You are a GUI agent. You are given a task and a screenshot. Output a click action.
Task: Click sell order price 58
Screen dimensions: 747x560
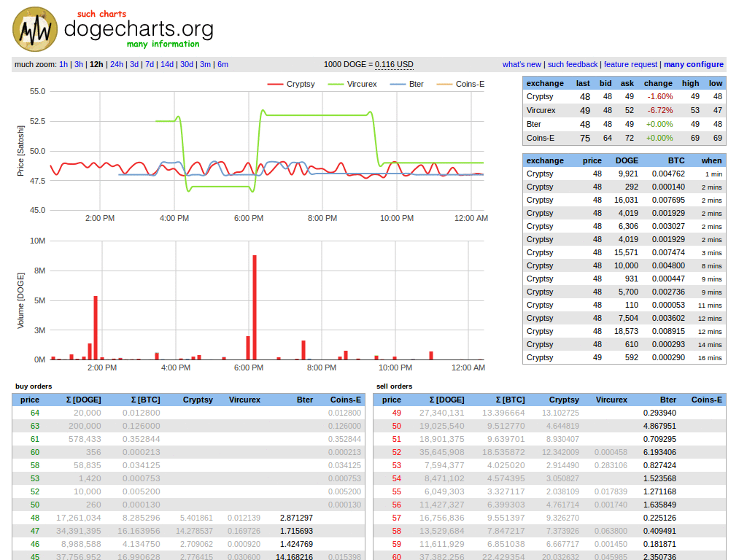(396, 531)
